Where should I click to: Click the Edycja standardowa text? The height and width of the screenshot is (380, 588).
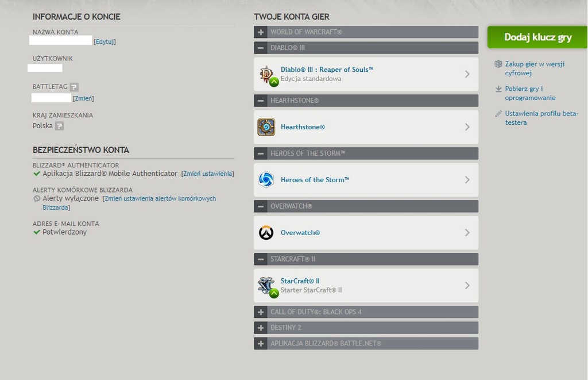[x=311, y=79]
